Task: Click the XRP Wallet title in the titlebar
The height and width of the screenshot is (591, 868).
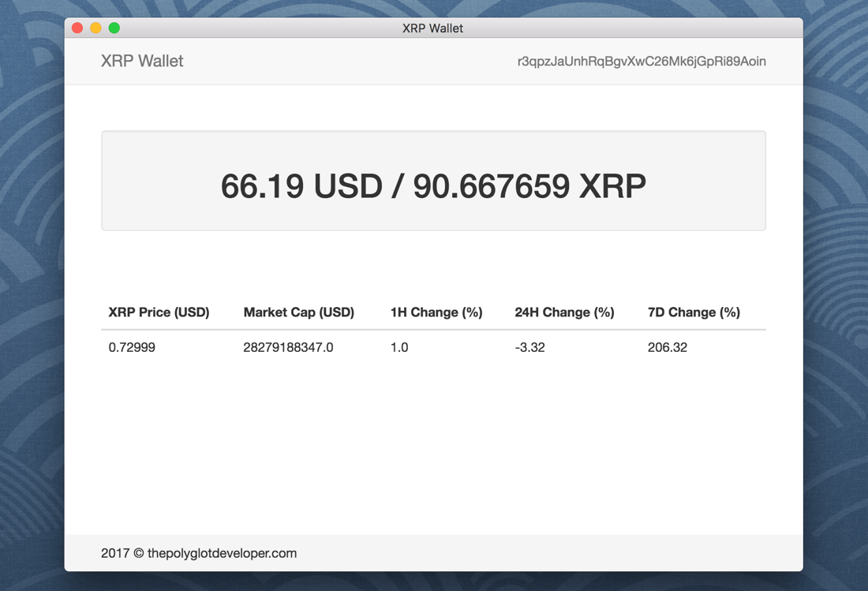Action: pos(432,28)
